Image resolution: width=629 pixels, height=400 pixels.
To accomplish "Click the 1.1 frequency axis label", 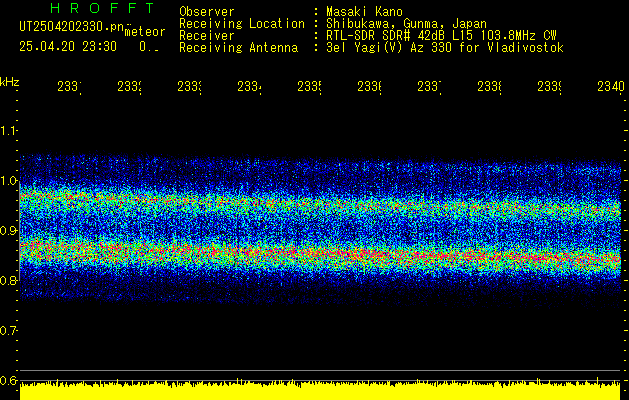I will pyautogui.click(x=8, y=130).
